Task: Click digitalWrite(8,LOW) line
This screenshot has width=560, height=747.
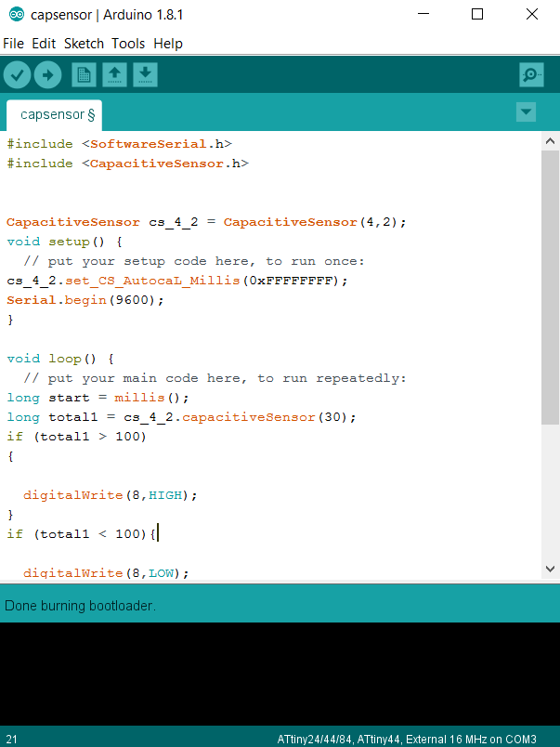Action: tap(106, 573)
